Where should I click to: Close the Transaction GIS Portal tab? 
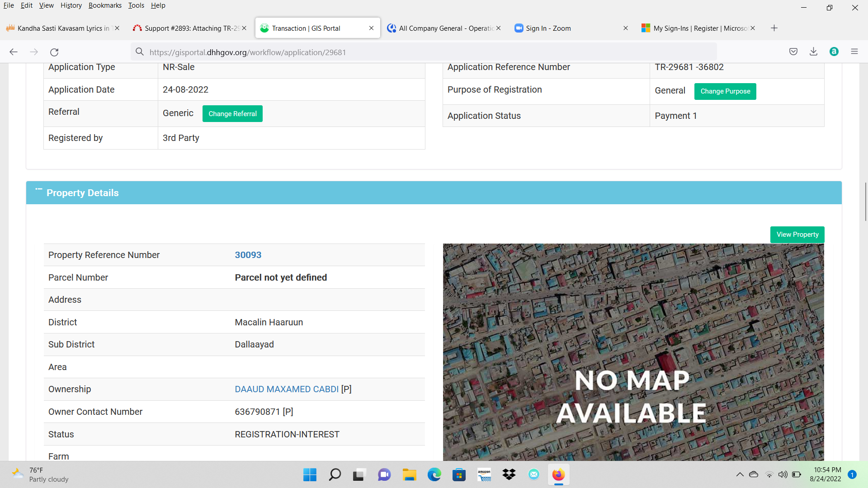coord(371,28)
